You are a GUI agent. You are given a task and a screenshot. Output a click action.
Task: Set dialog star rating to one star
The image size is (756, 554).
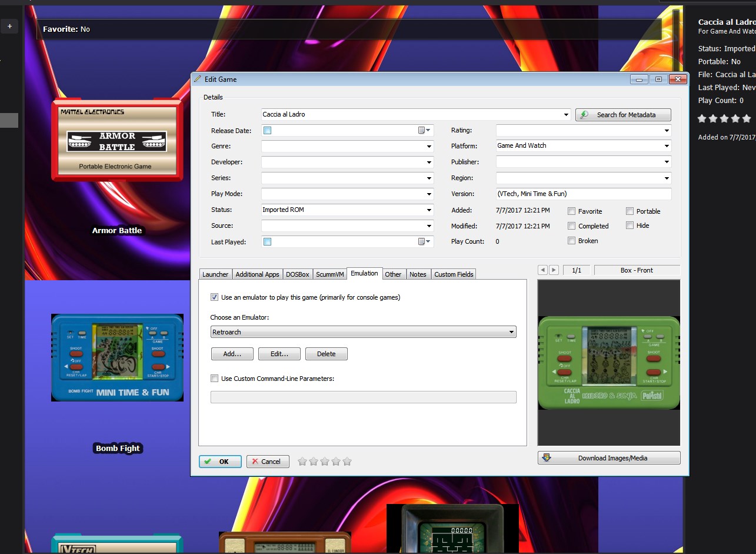[x=302, y=462]
